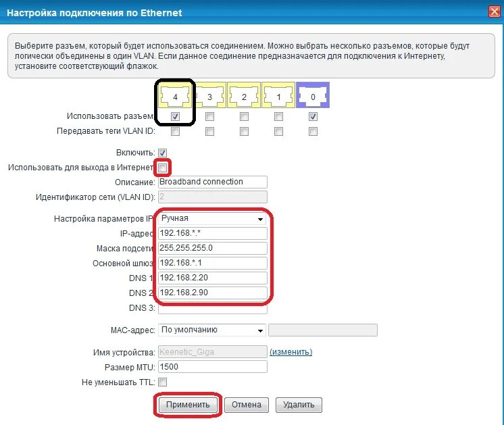The height and width of the screenshot is (425, 504).
Task: Check 'Использовать разъем' for port 3
Action: click(x=209, y=116)
